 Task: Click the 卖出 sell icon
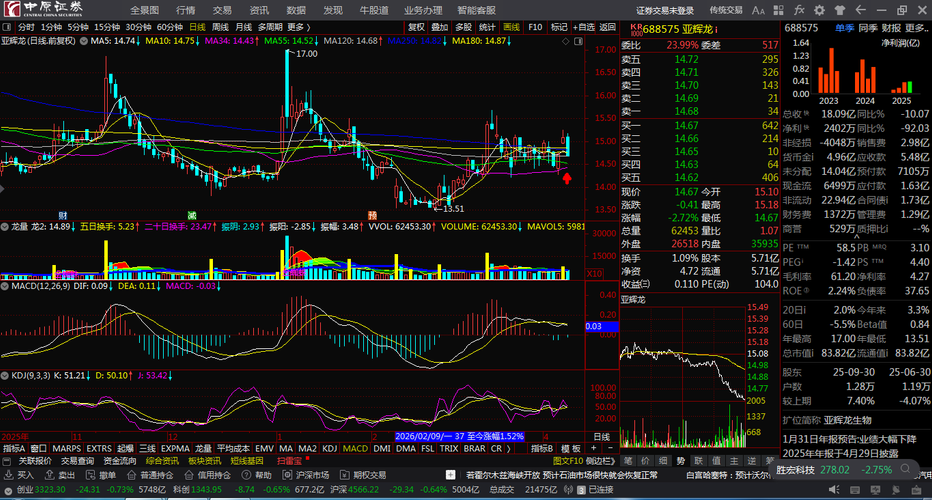coord(49,475)
